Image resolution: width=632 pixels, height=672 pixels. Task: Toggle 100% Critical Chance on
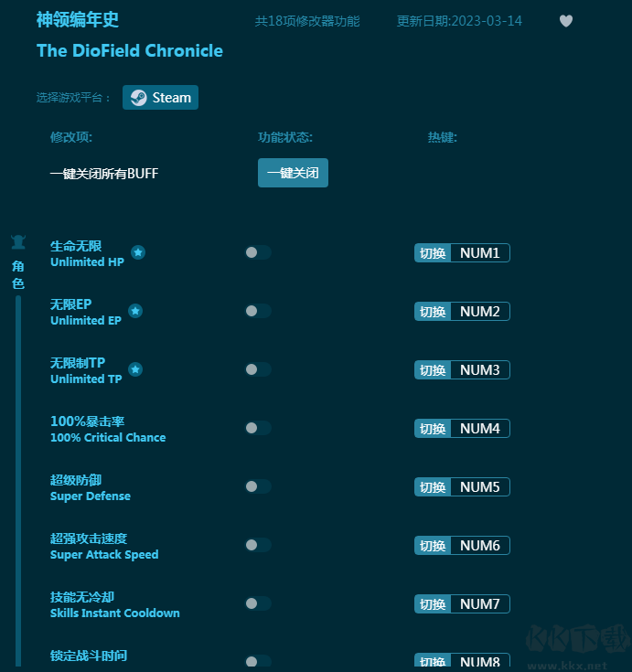pos(258,428)
